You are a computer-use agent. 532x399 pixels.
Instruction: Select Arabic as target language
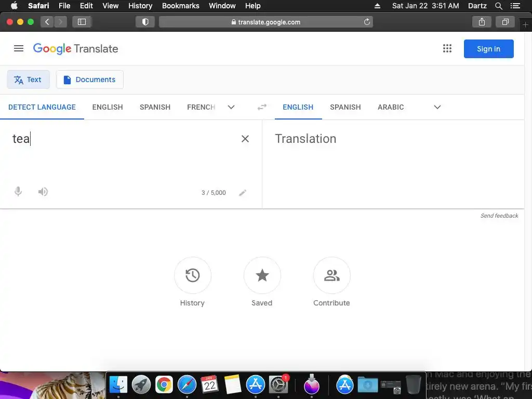391,107
